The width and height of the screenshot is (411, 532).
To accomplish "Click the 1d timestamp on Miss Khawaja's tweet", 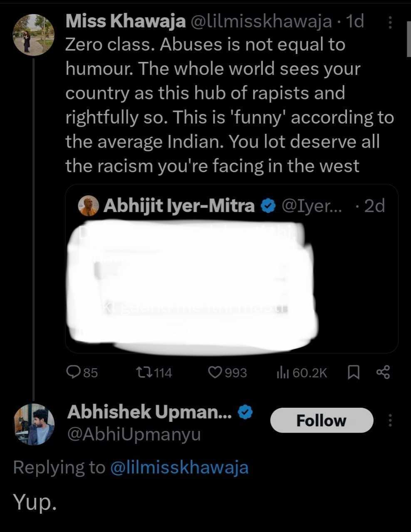I will click(355, 21).
